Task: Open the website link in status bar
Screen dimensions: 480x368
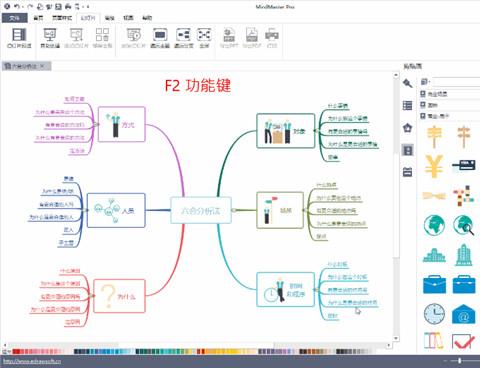Action: 32,361
